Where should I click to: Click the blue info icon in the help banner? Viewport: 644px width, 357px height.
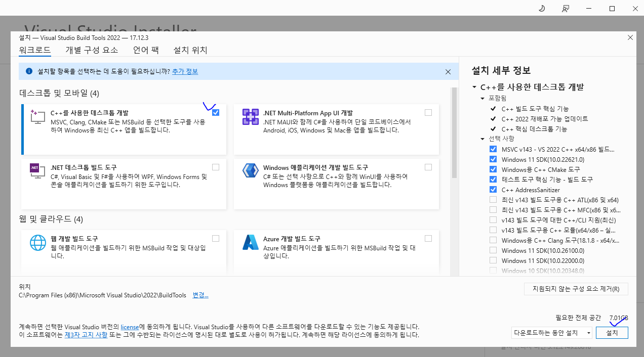(x=29, y=72)
